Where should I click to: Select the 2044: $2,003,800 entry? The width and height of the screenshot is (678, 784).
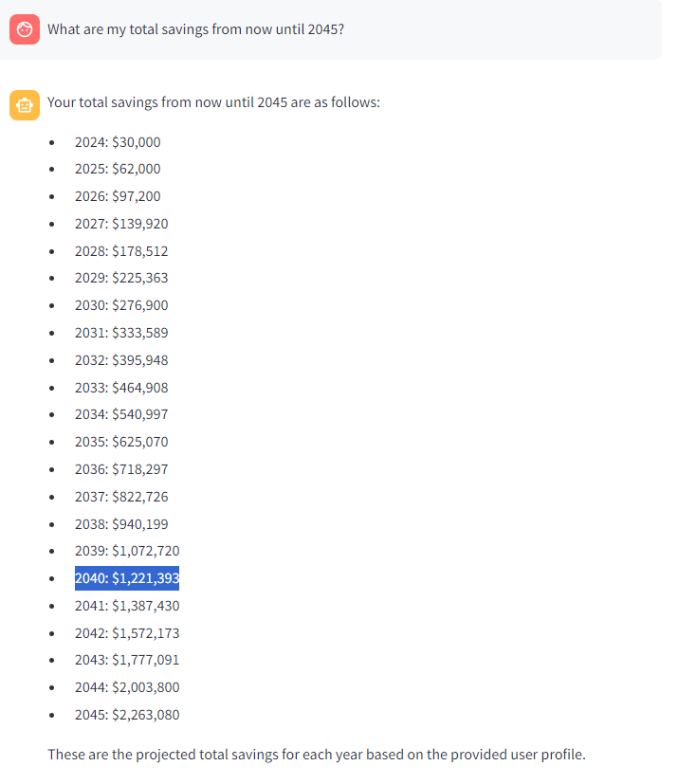(127, 687)
